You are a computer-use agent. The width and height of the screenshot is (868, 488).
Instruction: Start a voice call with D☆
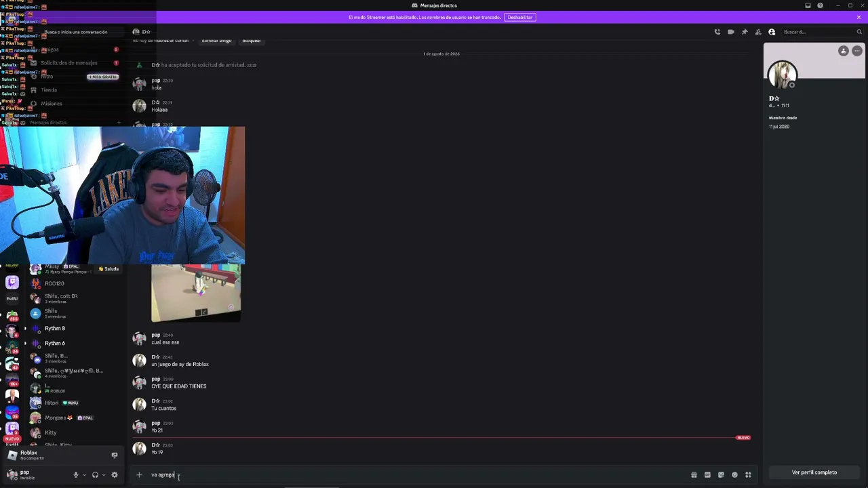717,32
